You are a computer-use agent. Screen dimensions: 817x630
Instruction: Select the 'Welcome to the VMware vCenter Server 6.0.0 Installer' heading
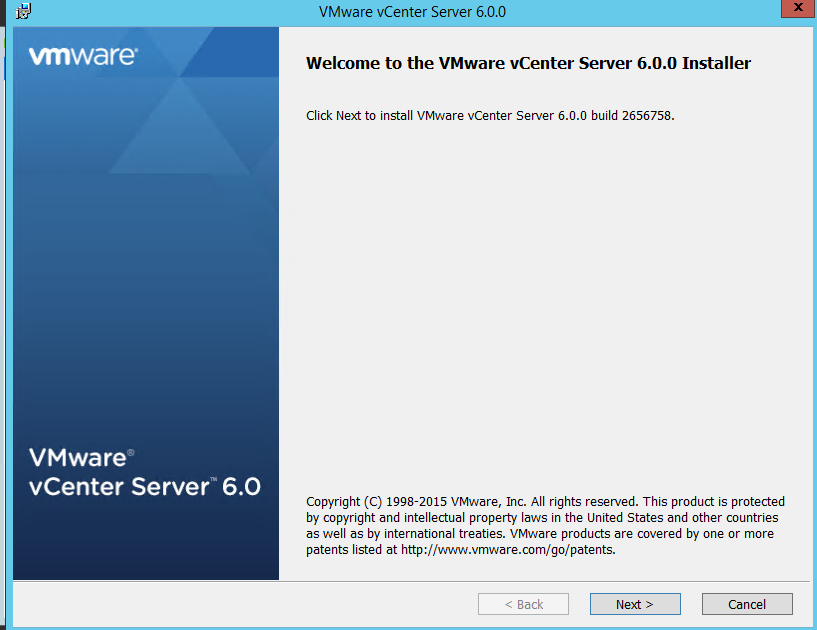pyautogui.click(x=528, y=63)
